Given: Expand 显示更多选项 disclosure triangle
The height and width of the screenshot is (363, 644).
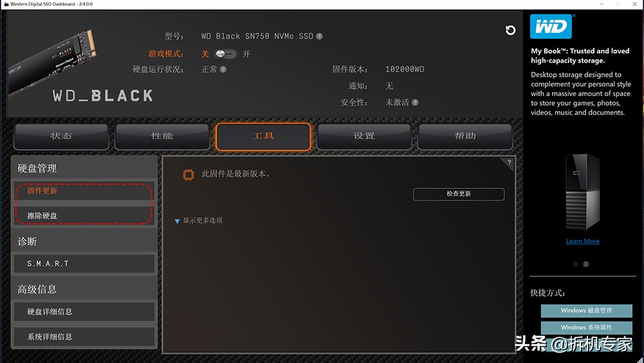Looking at the screenshot, I should [x=177, y=221].
